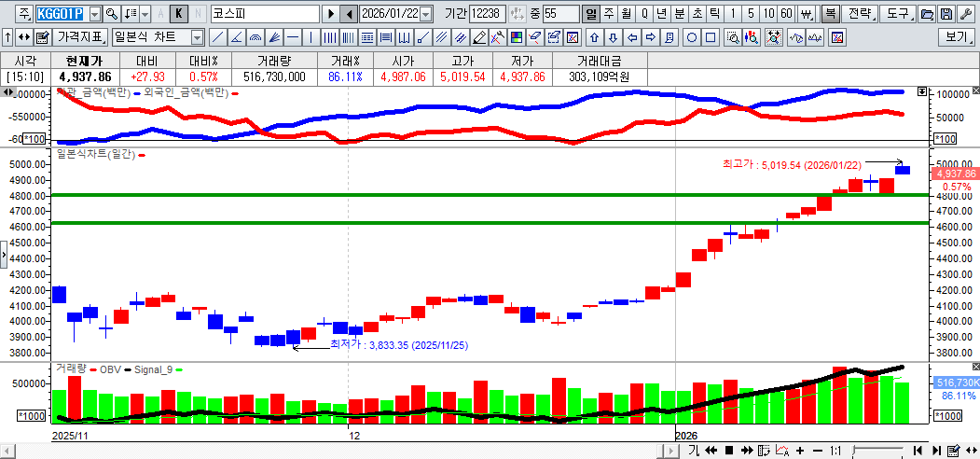Click the magnifier stock search icon

[x=112, y=14]
